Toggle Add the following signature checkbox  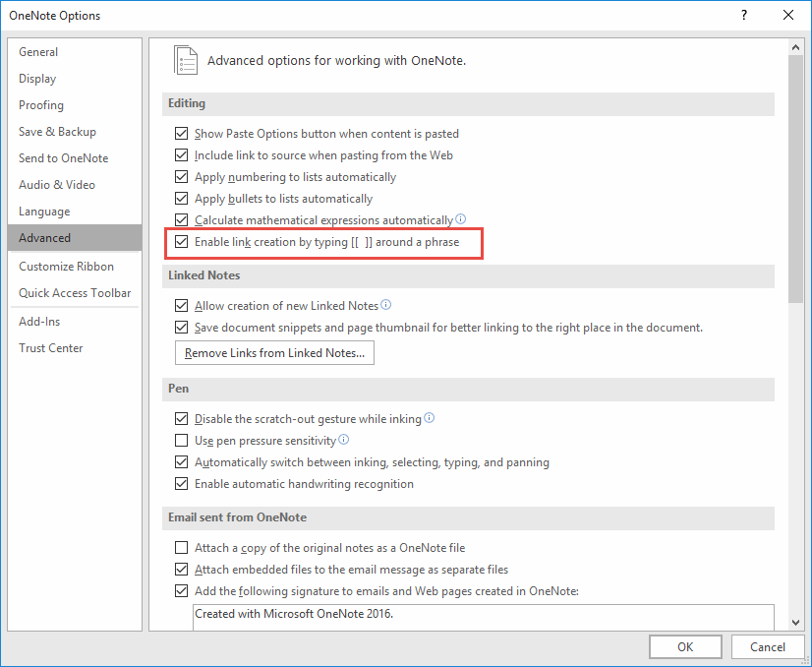pyautogui.click(x=181, y=591)
